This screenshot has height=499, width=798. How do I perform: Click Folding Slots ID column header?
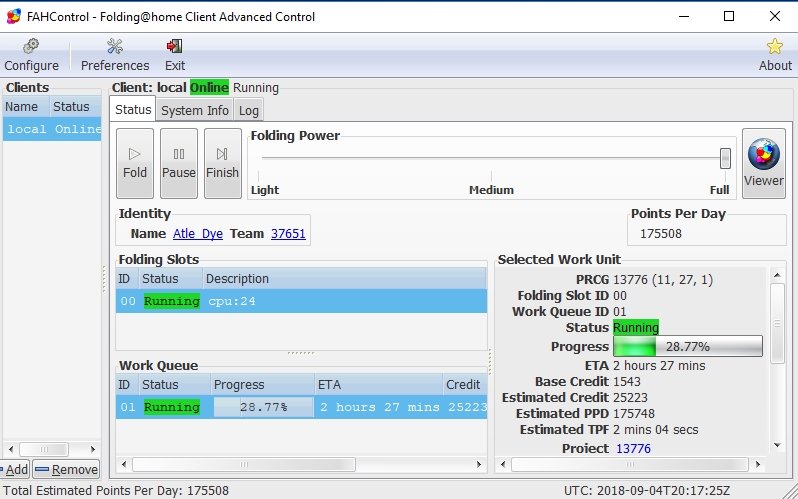127,279
